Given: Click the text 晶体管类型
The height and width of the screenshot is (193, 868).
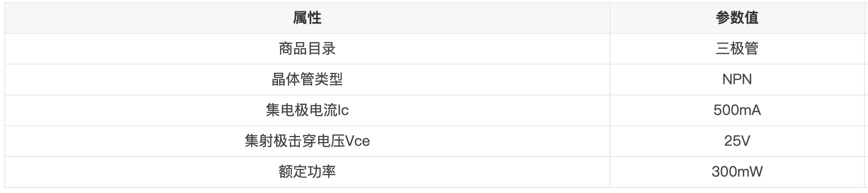Looking at the screenshot, I should click(x=307, y=80).
